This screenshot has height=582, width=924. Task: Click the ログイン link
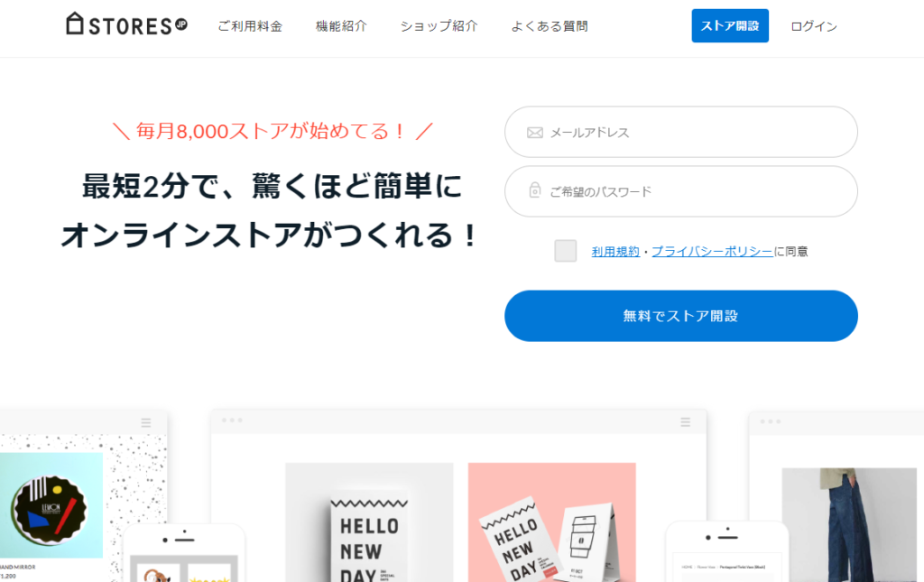pyautogui.click(x=814, y=26)
